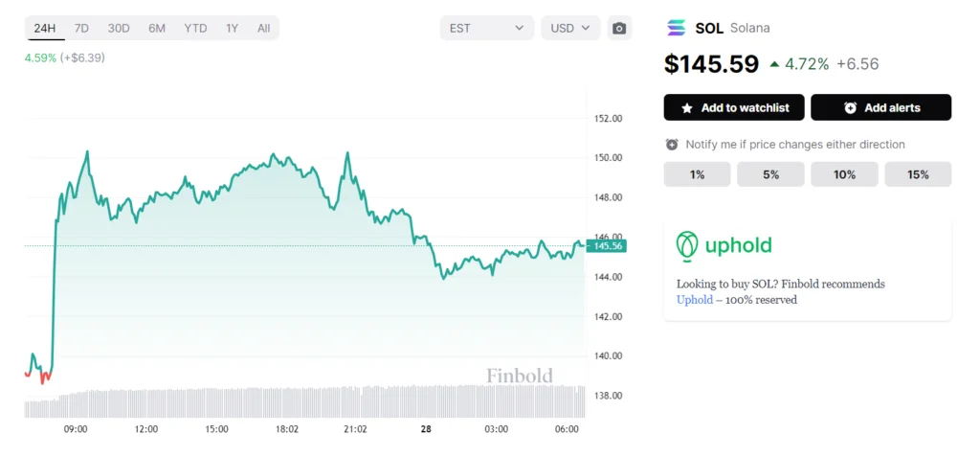Switch to the YTD time range tab

(x=195, y=28)
